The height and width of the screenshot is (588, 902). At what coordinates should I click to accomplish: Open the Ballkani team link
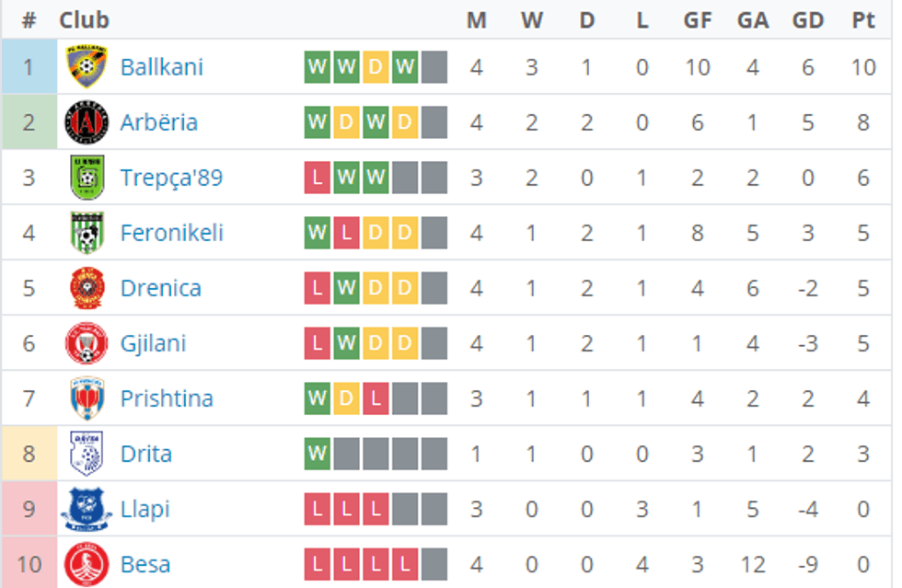(162, 67)
